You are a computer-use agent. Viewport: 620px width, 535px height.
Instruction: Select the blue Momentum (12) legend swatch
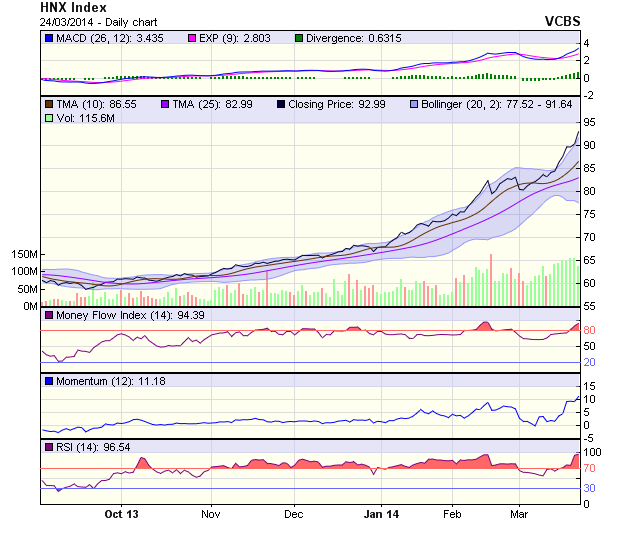(48, 381)
